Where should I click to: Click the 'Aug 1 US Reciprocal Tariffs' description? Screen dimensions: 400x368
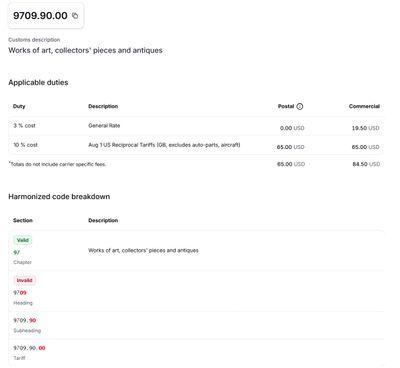[x=164, y=145]
